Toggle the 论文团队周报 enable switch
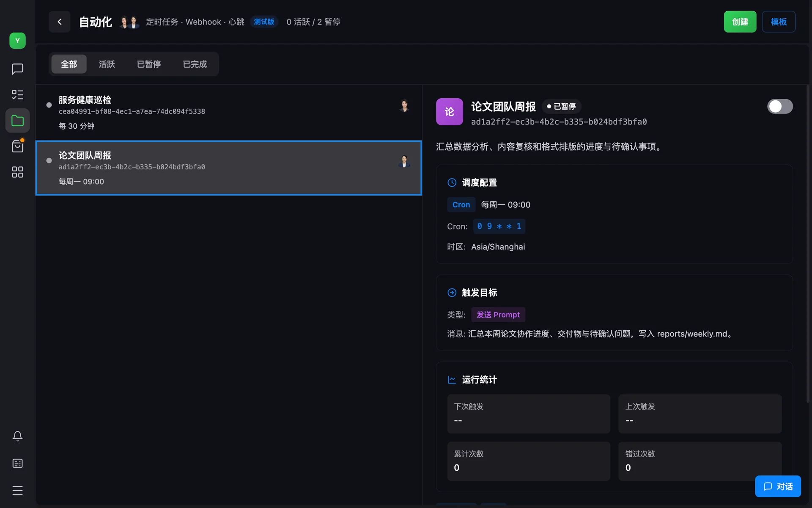812x508 pixels. pos(780,106)
